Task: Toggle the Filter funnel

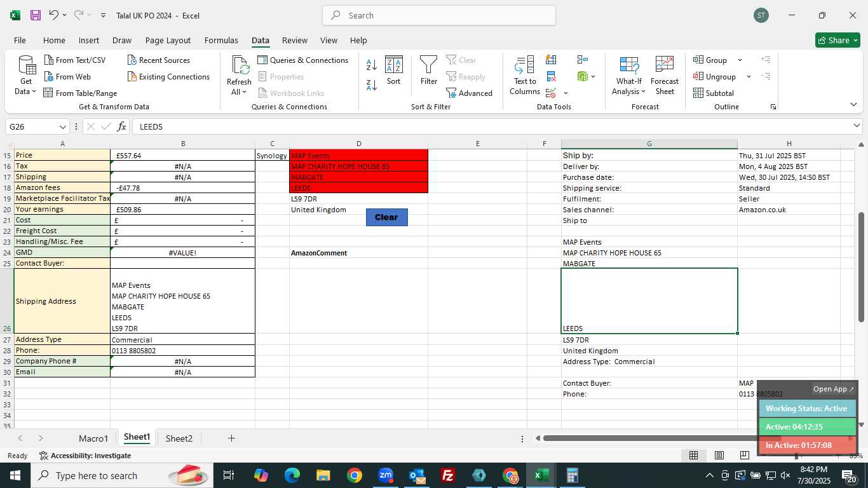Action: point(429,71)
